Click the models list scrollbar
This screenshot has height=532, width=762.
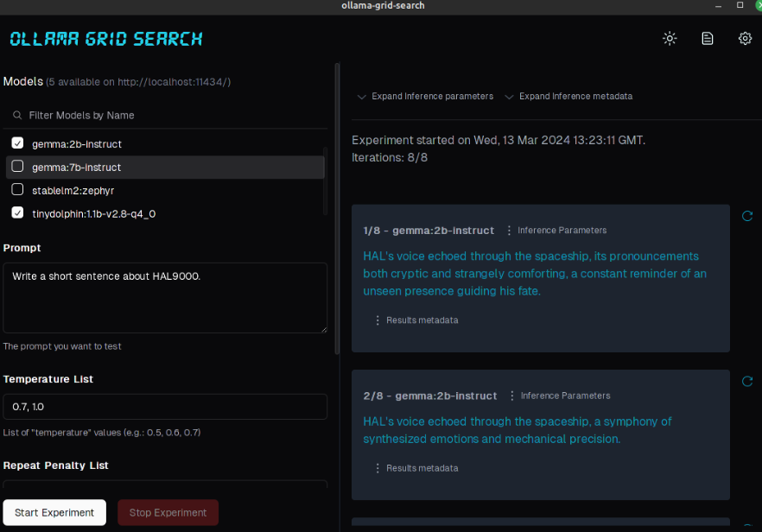(325, 180)
